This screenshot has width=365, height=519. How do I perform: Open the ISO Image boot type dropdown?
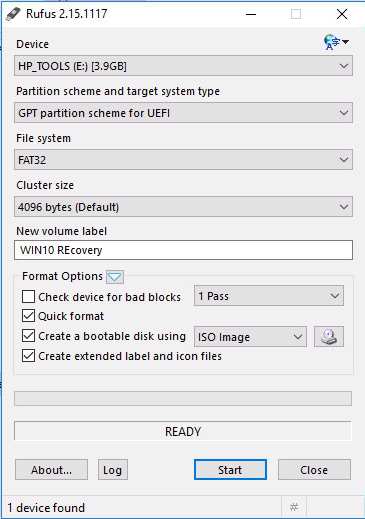click(x=250, y=337)
